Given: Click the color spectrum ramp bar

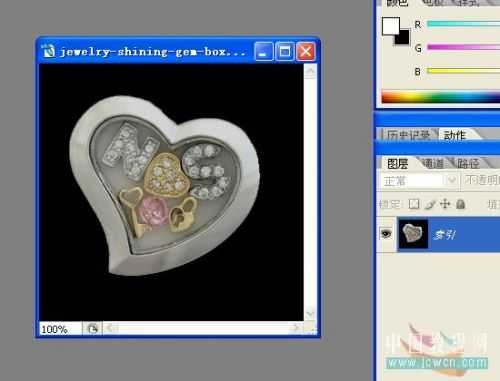Looking at the screenshot, I should point(441,97).
